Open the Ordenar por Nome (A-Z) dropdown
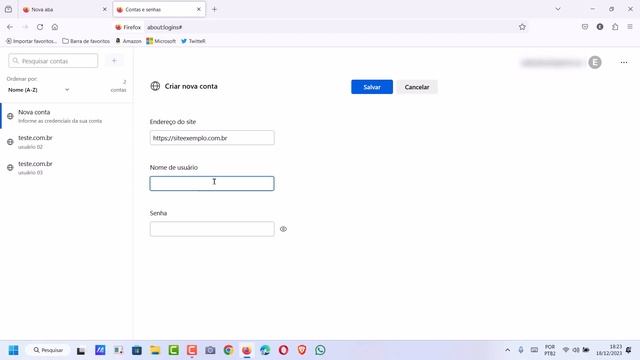The image size is (640, 360). [x=38, y=90]
